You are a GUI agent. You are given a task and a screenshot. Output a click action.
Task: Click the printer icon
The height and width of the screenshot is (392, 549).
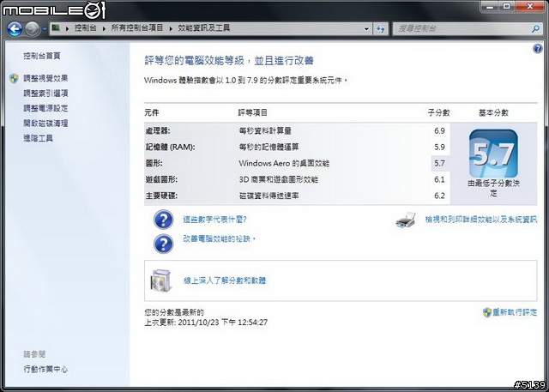tap(406, 220)
